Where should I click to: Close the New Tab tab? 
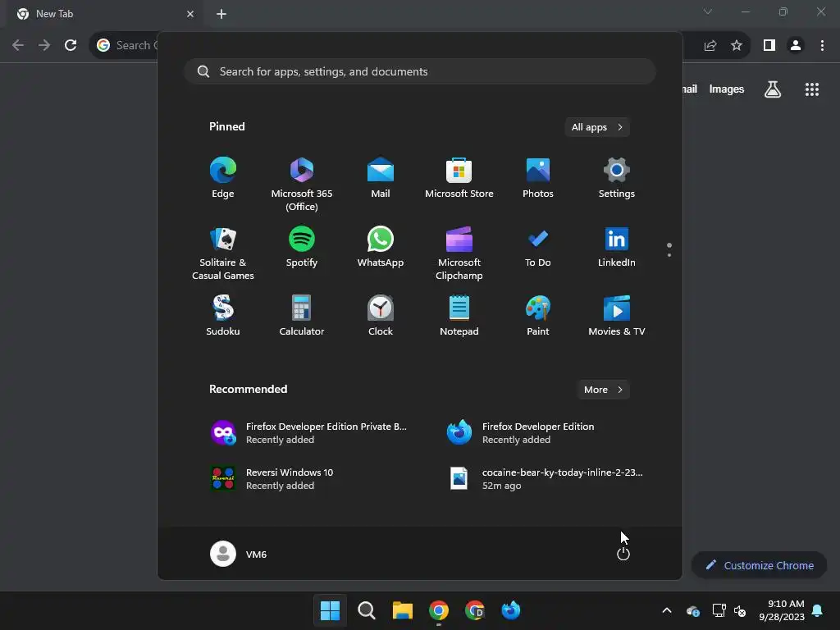click(x=190, y=14)
